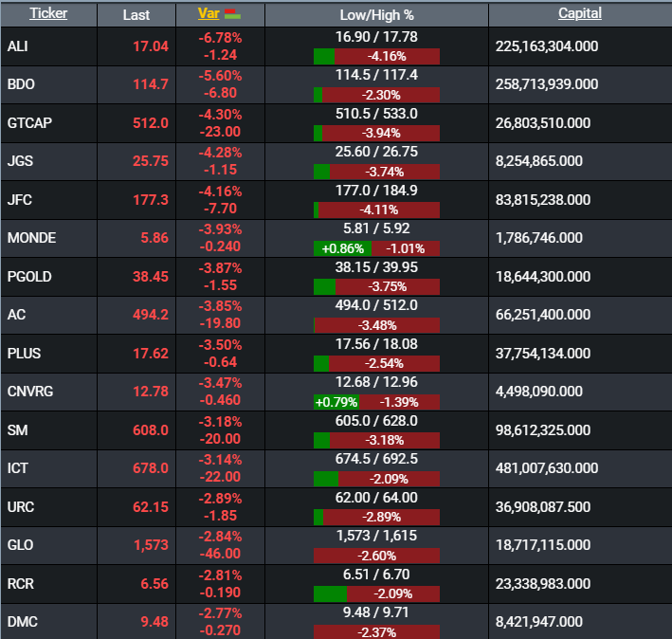
Task: Click ICT range bar showing -2.09%
Action: coord(376,478)
